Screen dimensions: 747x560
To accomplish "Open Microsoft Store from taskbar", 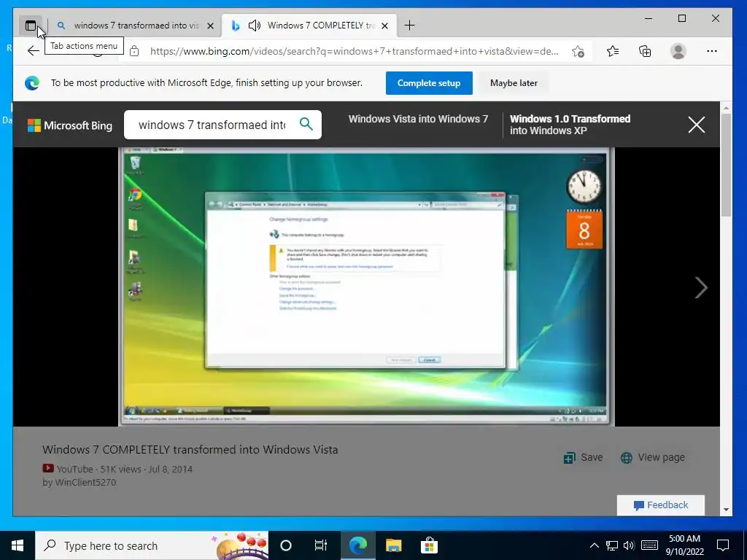I will pyautogui.click(x=429, y=545).
